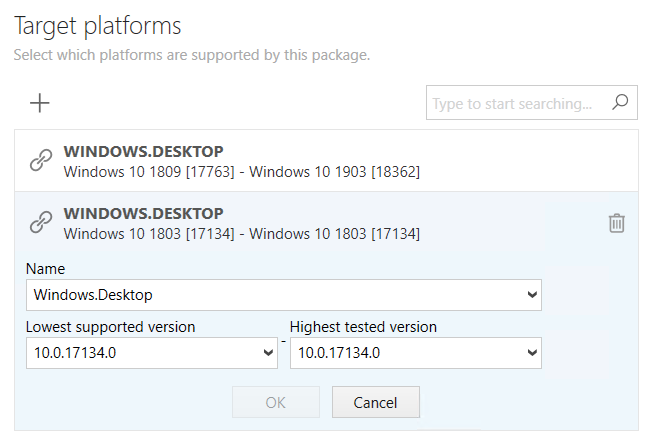Click the 'Lowest supported version' label

coord(110,327)
